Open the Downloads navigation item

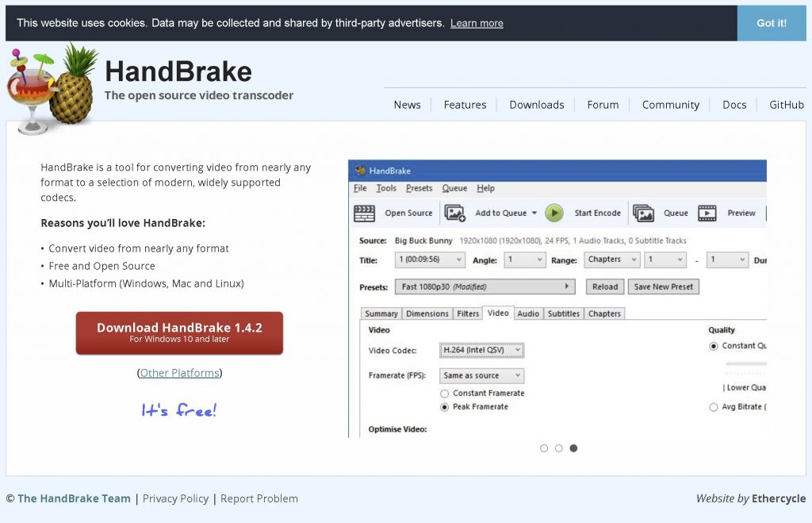pyautogui.click(x=537, y=105)
